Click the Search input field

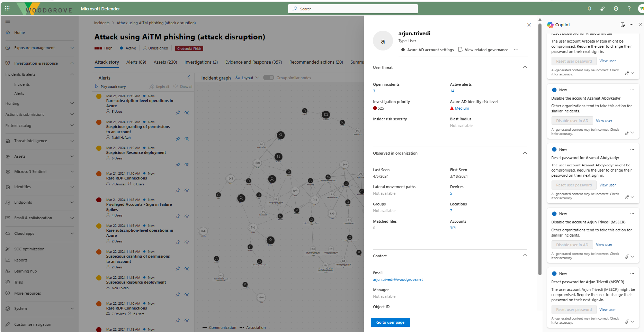[x=353, y=9]
